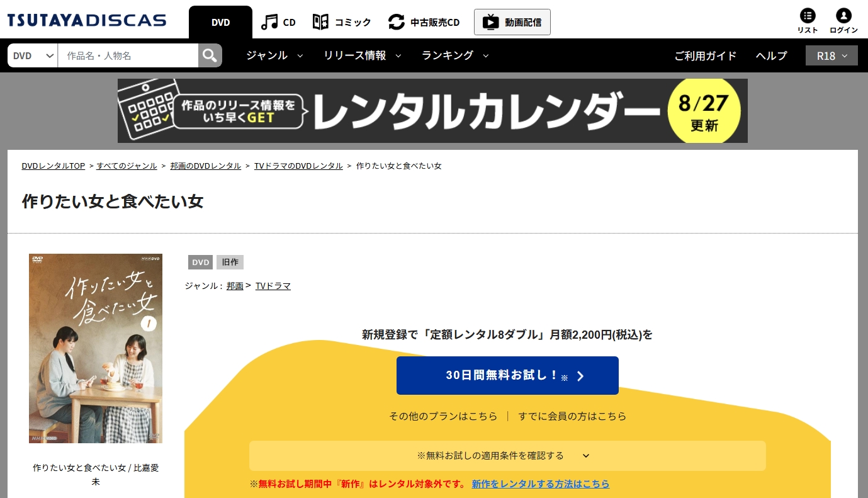868x498 pixels.
Task: Click the 30日間無料お試し button
Action: [507, 376]
